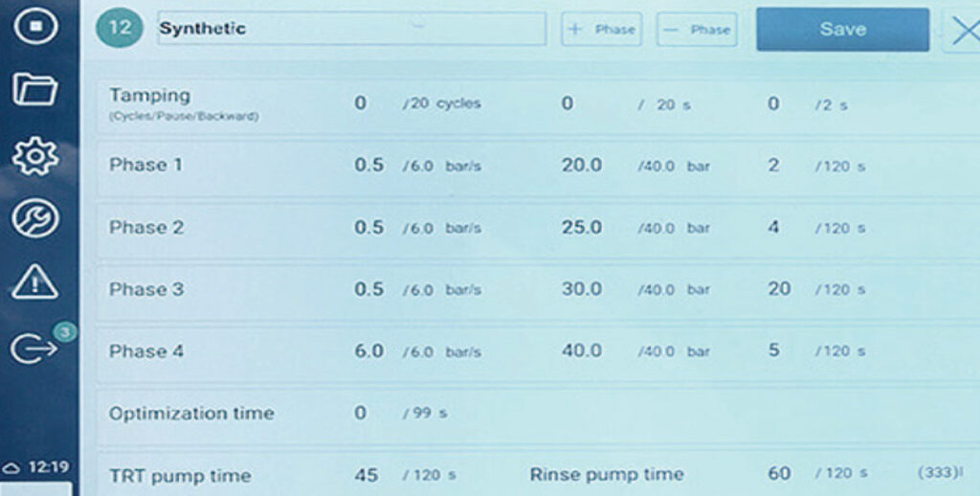Image resolution: width=980 pixels, height=496 pixels.
Task: Select the Rinse pump time value 60
Action: point(780,475)
